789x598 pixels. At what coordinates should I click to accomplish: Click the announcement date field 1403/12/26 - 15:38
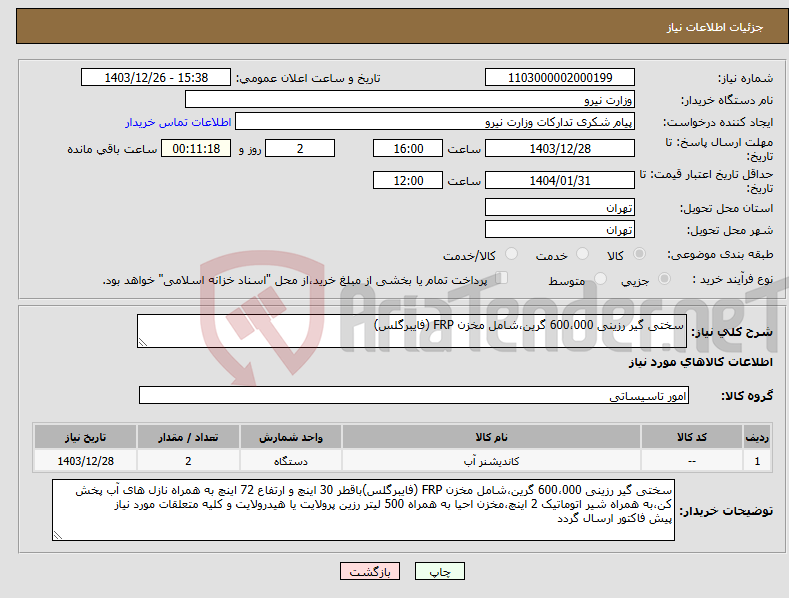(155, 78)
